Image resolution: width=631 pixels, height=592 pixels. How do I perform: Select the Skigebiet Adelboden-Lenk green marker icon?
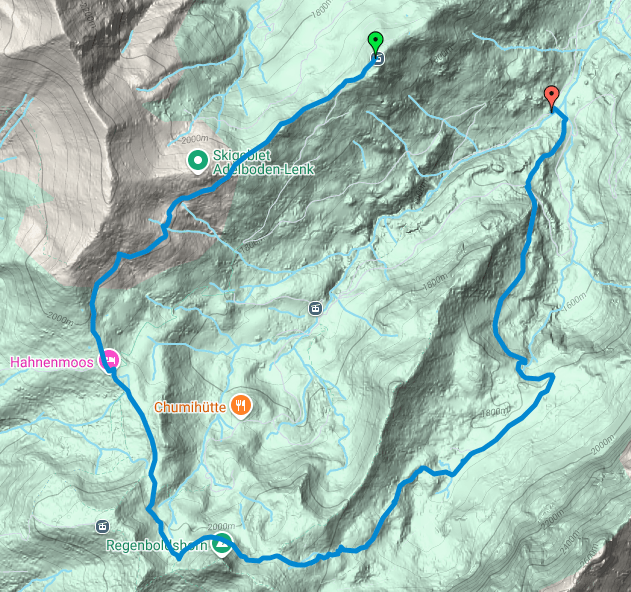pyautogui.click(x=198, y=162)
